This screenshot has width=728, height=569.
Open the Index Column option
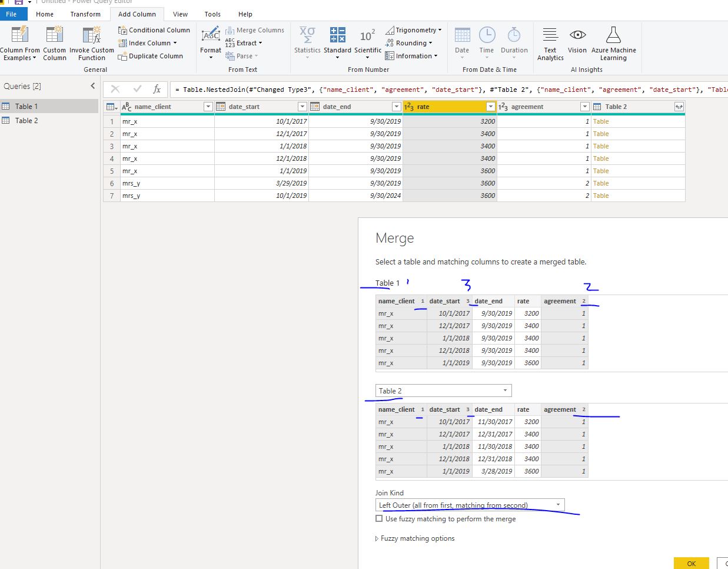(x=148, y=43)
